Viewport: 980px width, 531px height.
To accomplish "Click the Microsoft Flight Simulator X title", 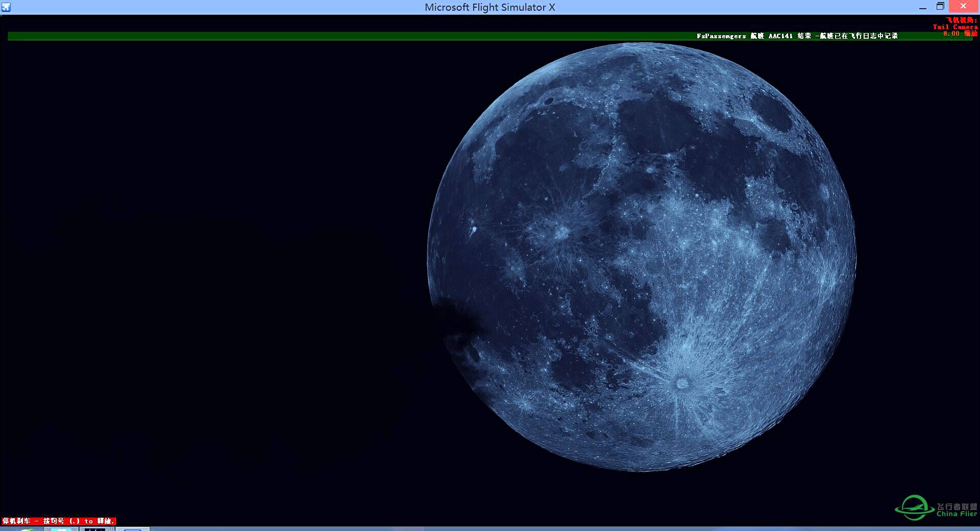I will (489, 7).
